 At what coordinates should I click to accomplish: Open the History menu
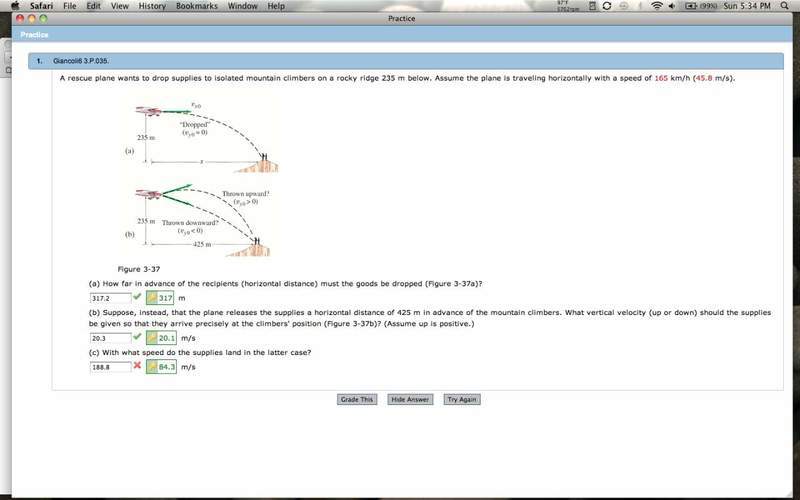click(152, 6)
